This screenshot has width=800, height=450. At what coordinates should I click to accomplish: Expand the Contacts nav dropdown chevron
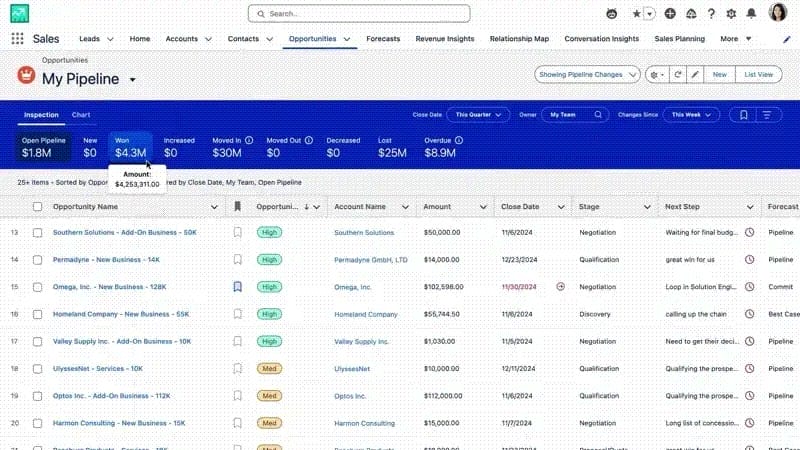coord(269,39)
